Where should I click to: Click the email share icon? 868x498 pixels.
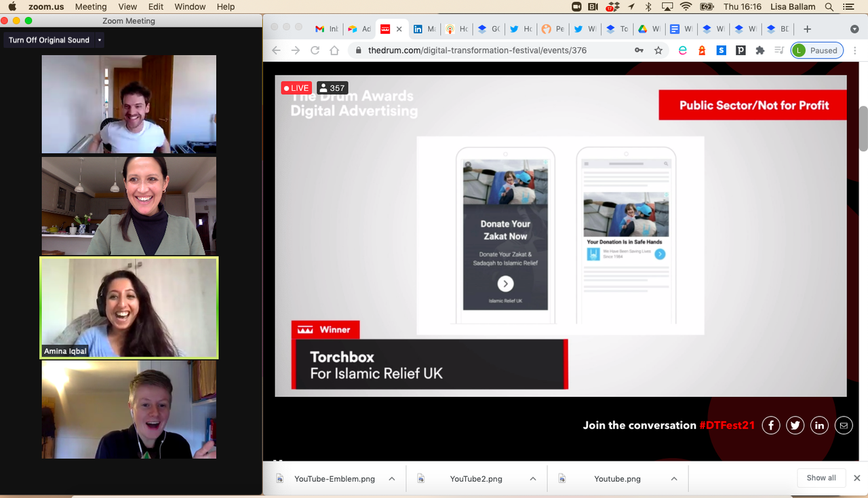[844, 425]
